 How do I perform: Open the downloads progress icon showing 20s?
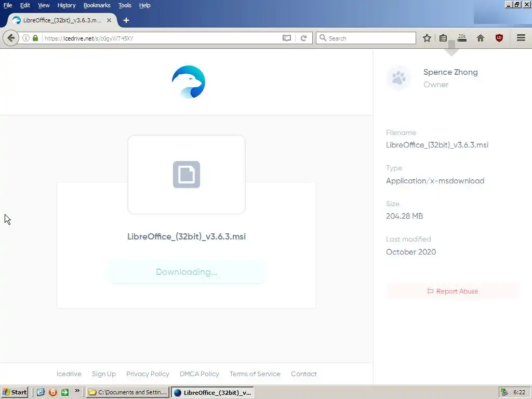[x=462, y=38]
